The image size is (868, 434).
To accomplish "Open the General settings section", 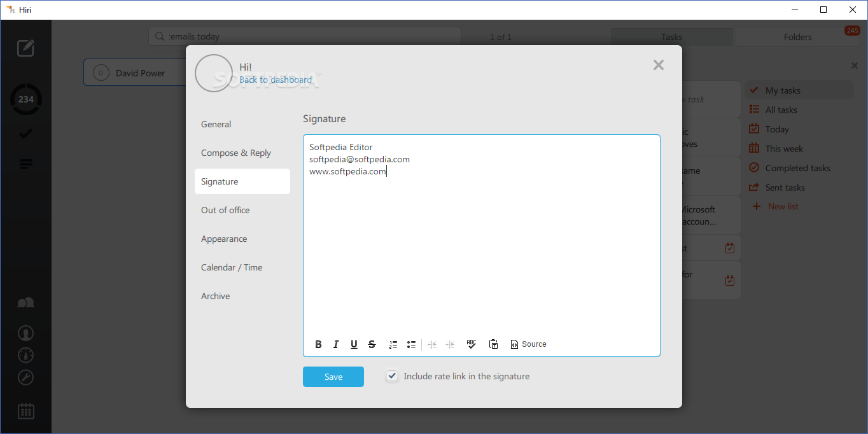I will click(x=242, y=124).
